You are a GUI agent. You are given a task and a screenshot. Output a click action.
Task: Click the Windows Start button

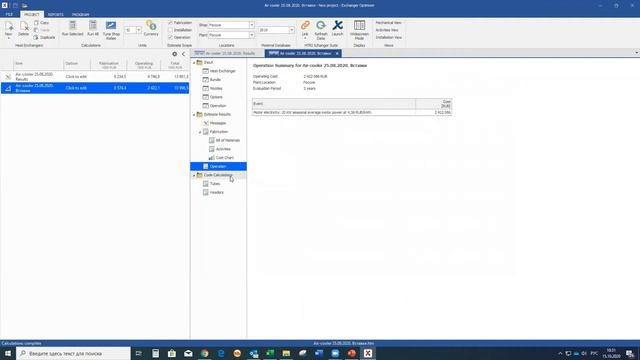[8, 353]
